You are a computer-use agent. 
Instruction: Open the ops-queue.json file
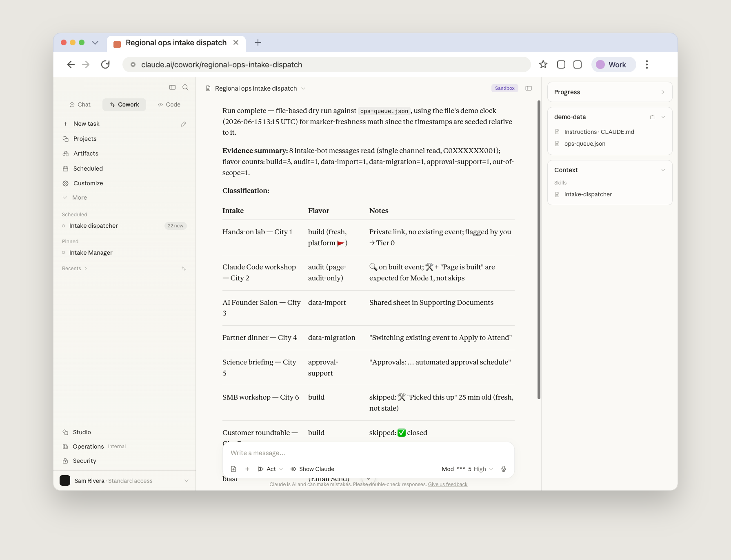click(x=585, y=144)
